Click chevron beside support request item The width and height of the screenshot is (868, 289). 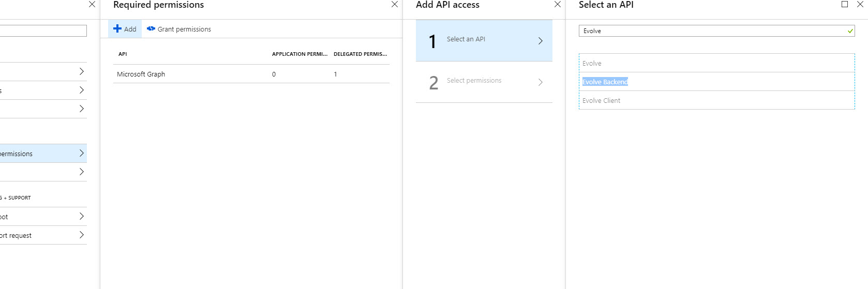(81, 235)
